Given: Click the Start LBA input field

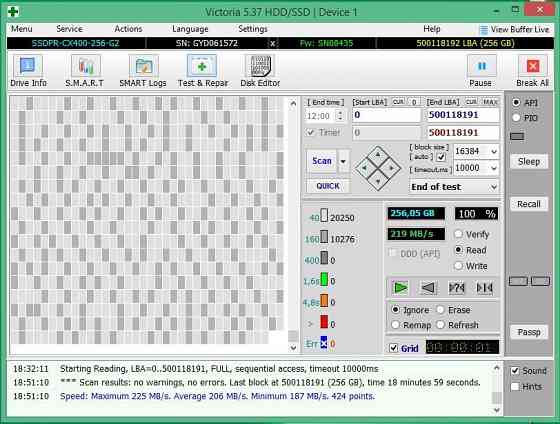Looking at the screenshot, I should (386, 115).
